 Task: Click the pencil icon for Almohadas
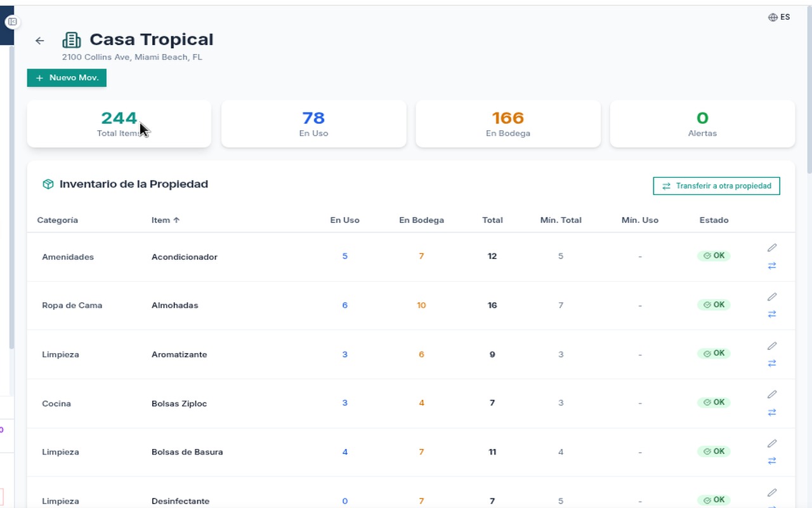point(771,297)
